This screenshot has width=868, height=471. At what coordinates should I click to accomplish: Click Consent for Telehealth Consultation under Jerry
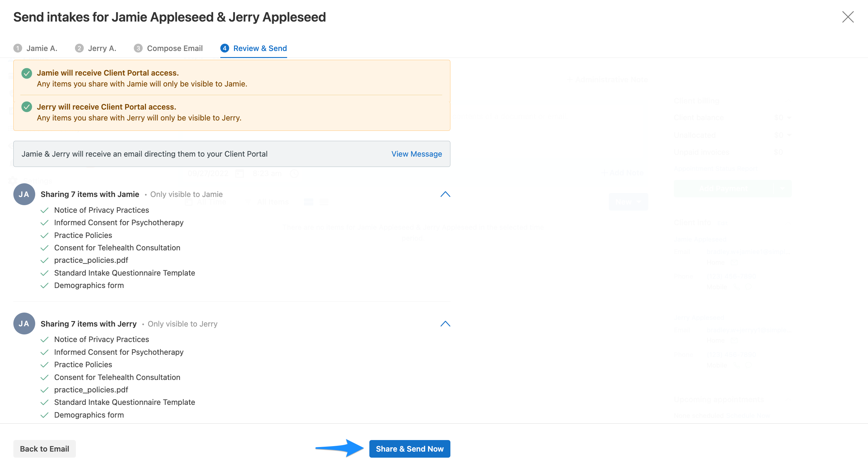(117, 377)
